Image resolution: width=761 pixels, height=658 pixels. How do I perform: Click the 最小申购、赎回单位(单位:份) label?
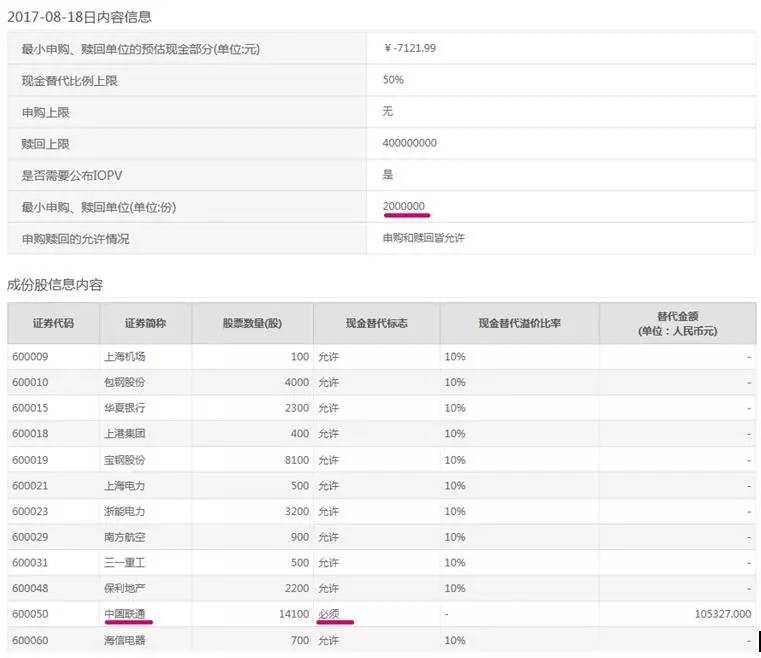(x=99, y=207)
